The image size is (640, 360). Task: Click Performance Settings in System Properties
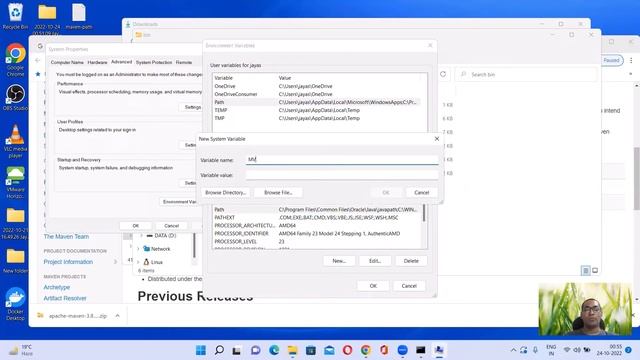point(192,107)
